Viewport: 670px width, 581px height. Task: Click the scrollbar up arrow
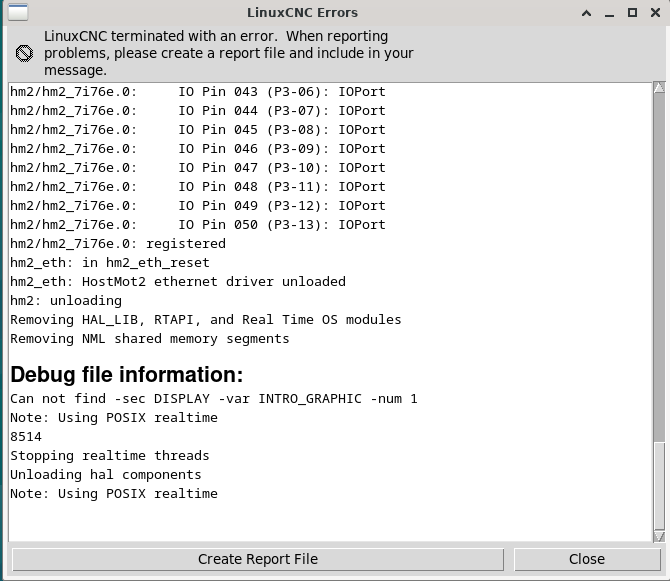click(x=659, y=88)
